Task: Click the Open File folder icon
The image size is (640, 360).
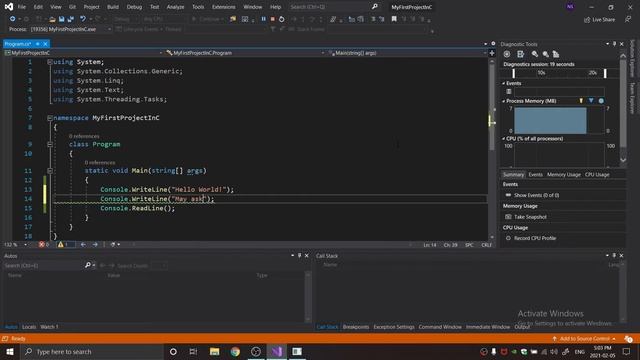Action: pos(52,19)
